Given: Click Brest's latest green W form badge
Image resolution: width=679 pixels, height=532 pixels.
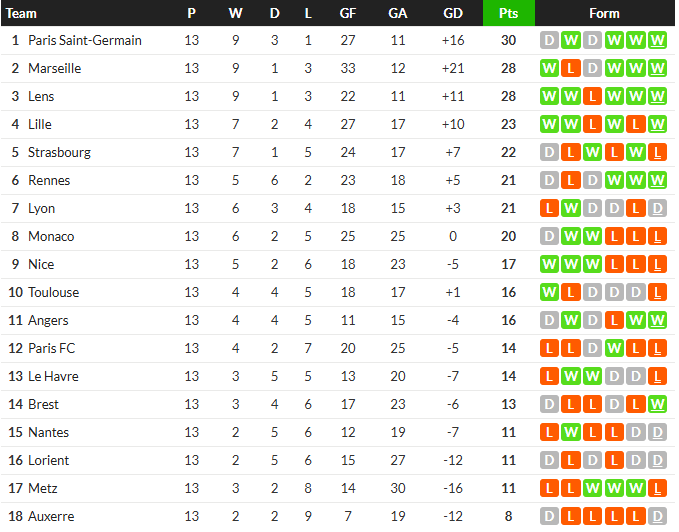Looking at the screenshot, I should click(x=657, y=404).
